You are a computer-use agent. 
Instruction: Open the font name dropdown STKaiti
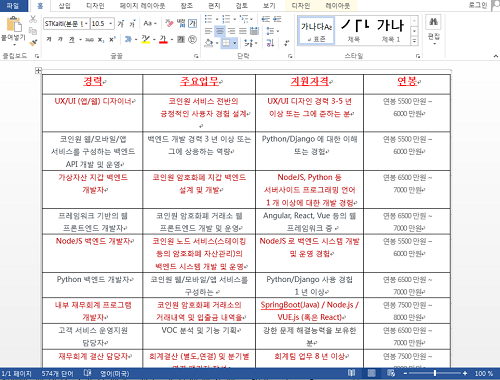click(x=86, y=23)
